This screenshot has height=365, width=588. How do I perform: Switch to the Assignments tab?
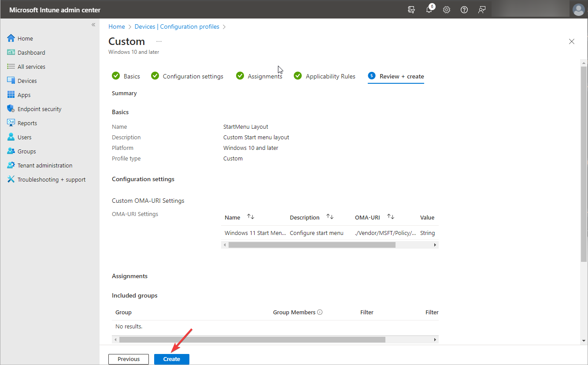265,76
